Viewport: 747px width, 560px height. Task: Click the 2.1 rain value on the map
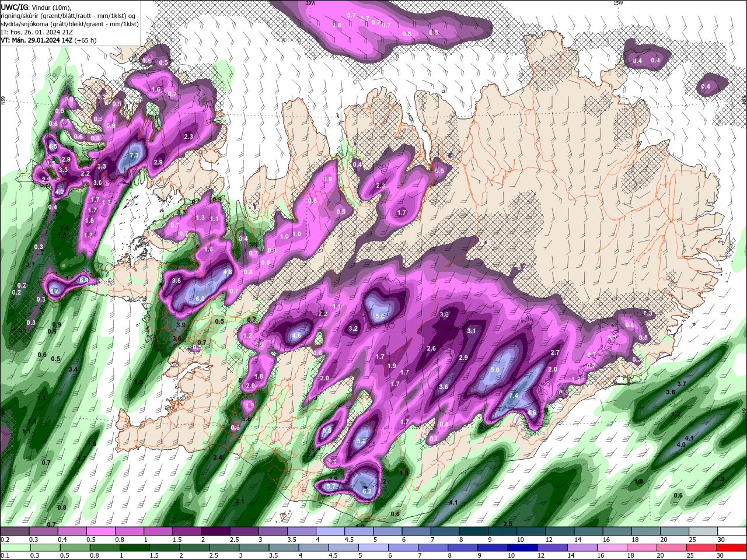click(x=240, y=502)
